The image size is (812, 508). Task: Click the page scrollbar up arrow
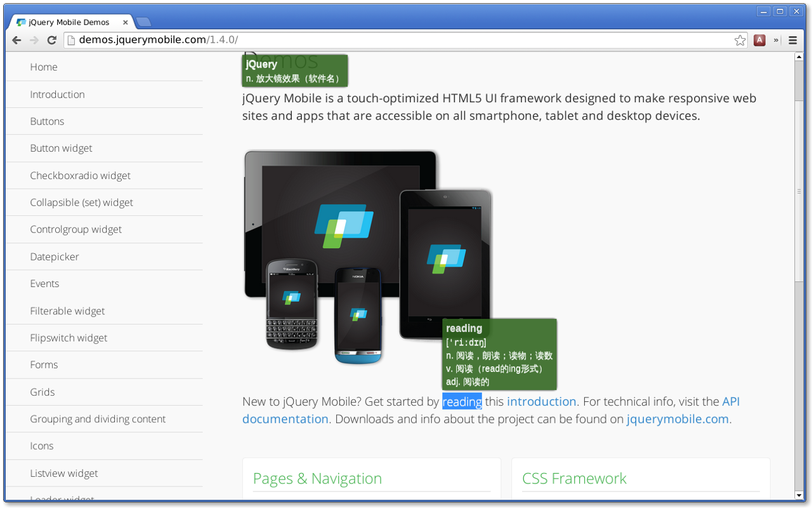(x=799, y=57)
